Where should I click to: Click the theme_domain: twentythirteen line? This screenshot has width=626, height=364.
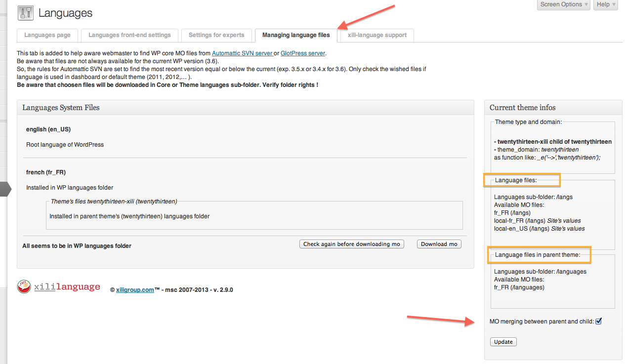pos(536,150)
